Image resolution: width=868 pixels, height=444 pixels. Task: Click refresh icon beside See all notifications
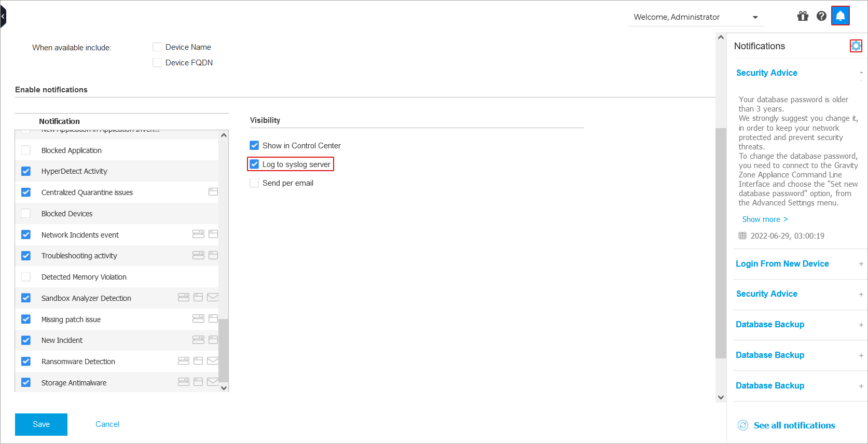click(x=743, y=425)
